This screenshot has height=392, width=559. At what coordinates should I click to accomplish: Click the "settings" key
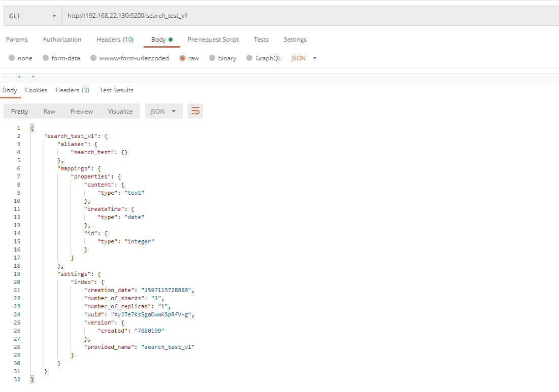[74, 274]
